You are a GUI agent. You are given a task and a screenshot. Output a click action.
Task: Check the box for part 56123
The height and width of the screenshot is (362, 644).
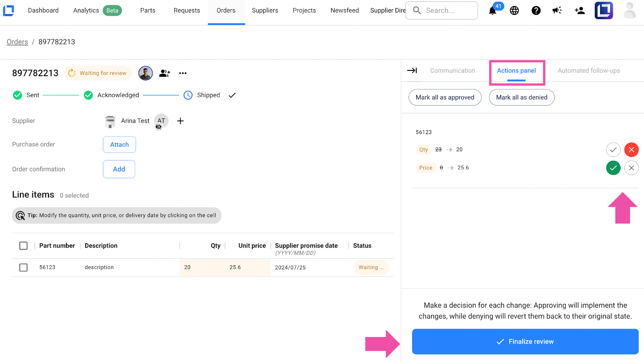pyautogui.click(x=23, y=267)
